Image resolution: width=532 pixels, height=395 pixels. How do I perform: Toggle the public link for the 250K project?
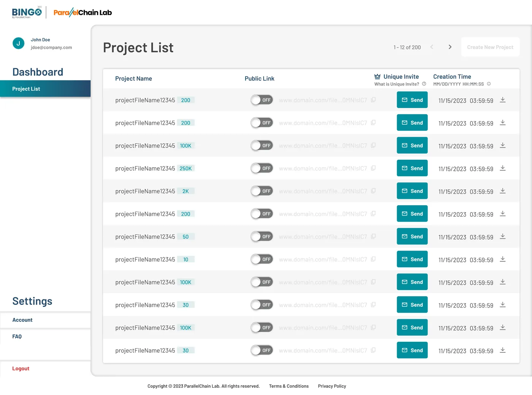tap(262, 168)
